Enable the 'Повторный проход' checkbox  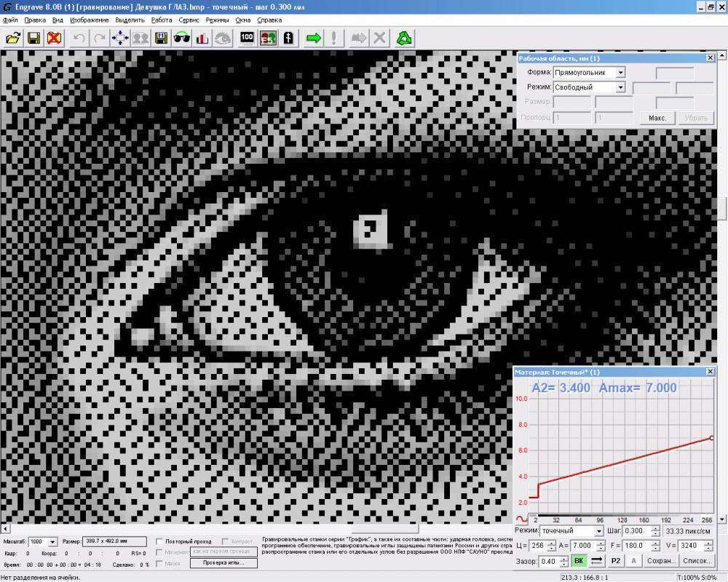click(160, 542)
